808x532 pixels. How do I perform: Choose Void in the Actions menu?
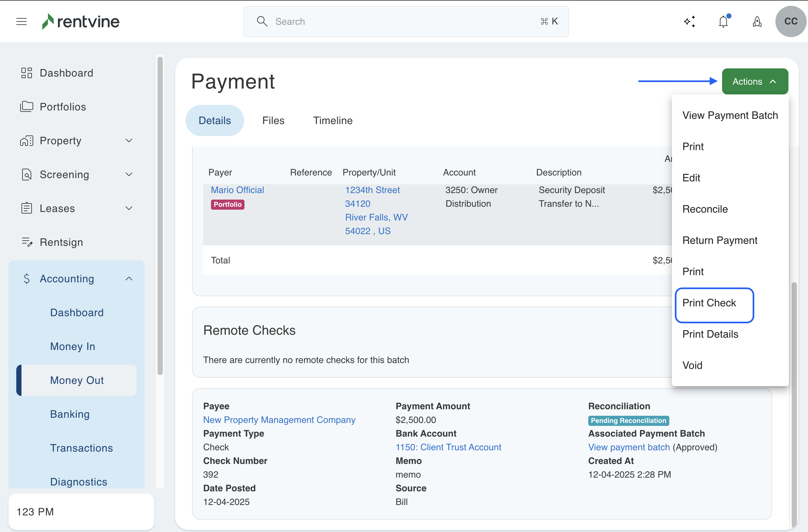click(x=692, y=365)
